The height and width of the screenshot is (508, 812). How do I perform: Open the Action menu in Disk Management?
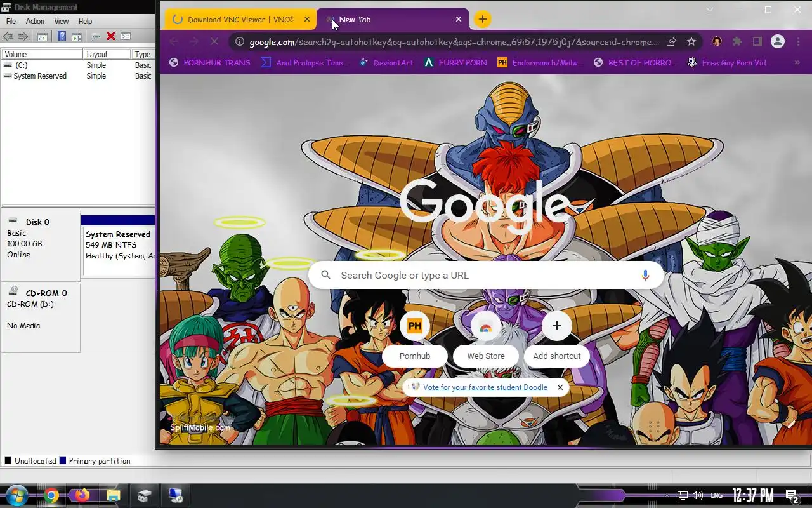(x=35, y=21)
